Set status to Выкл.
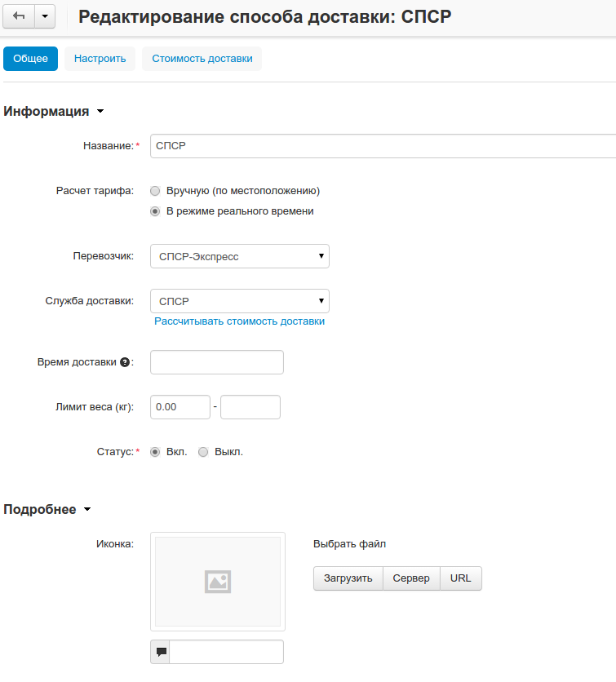Viewport: 616px width, 682px height. pos(203,452)
